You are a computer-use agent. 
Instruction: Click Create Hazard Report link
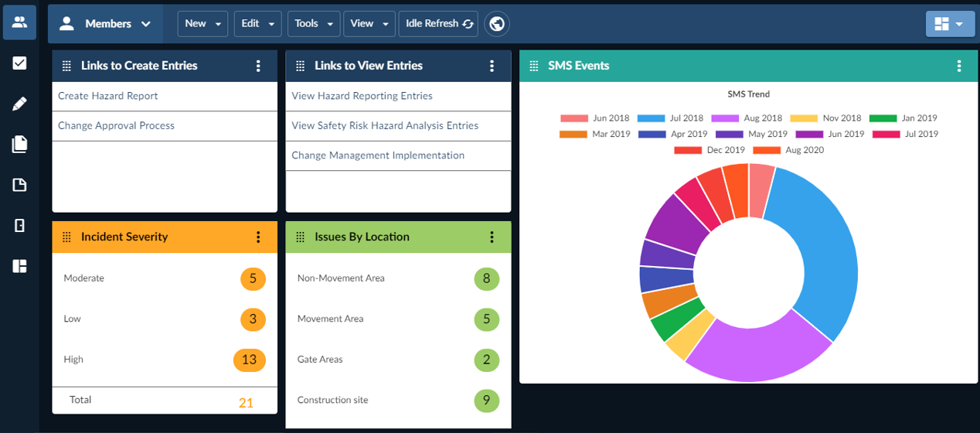tap(108, 96)
